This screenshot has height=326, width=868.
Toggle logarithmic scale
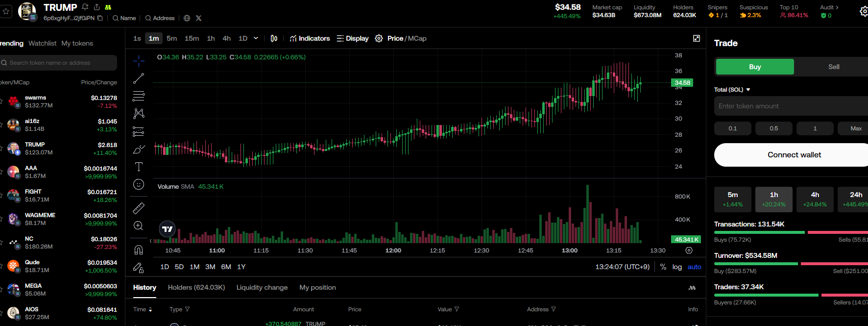[x=677, y=267]
